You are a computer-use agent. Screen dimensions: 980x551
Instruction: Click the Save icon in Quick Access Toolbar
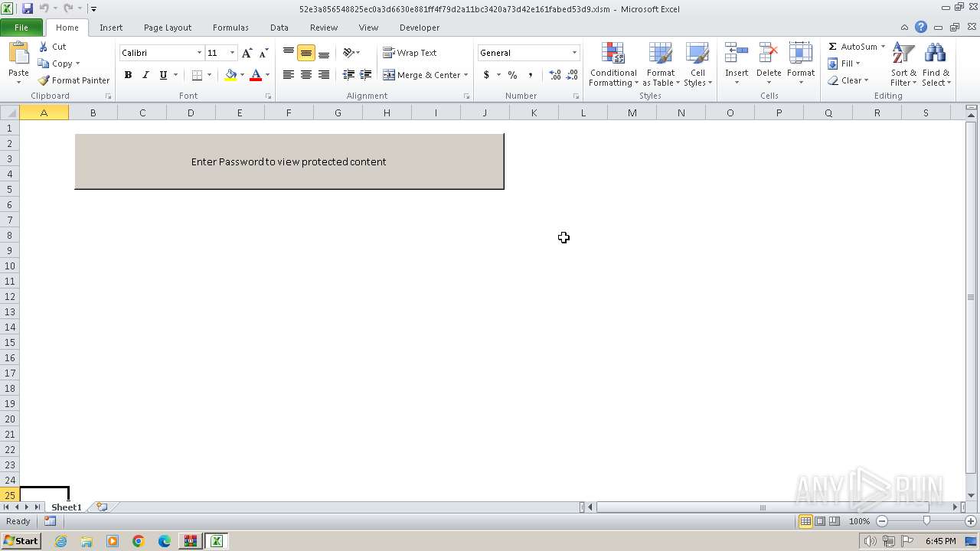28,8
